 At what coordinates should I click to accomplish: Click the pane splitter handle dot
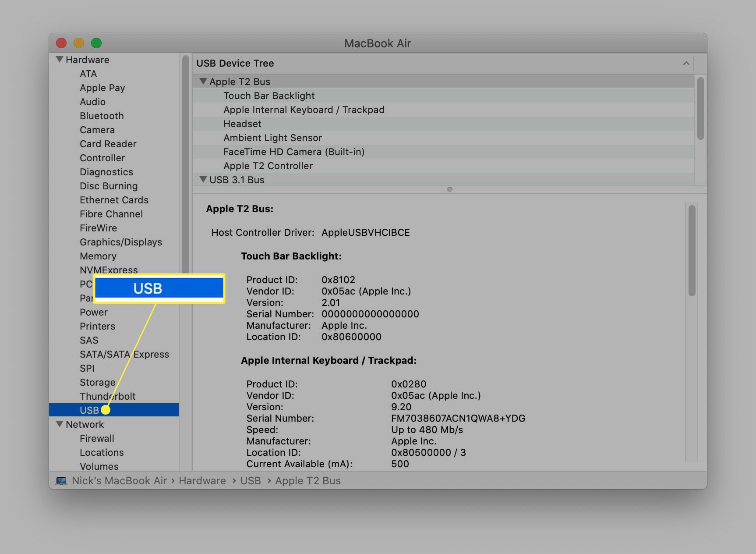click(449, 189)
